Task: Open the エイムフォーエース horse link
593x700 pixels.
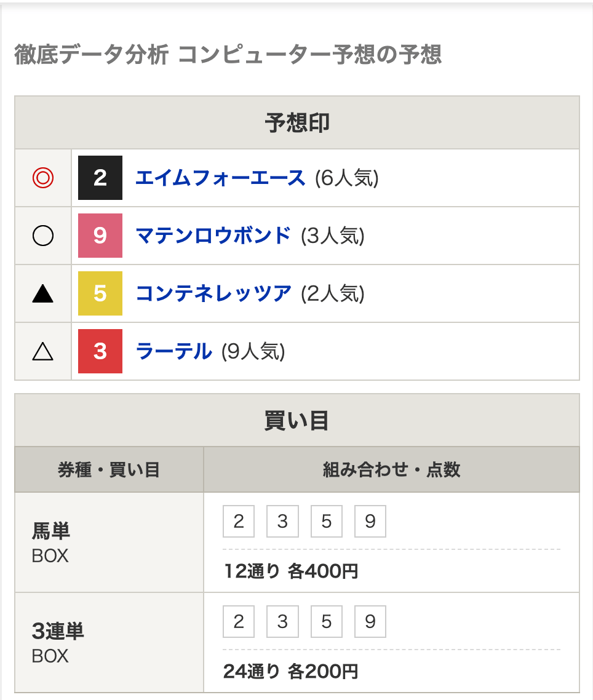Action: pos(221,178)
